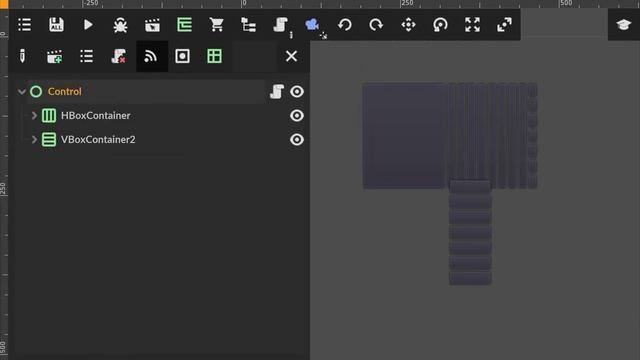
Task: Open the Asset Library cart icon
Action: [216, 25]
